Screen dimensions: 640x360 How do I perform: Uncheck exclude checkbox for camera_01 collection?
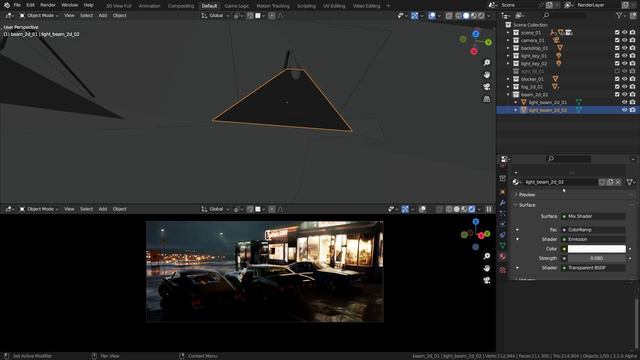click(617, 40)
